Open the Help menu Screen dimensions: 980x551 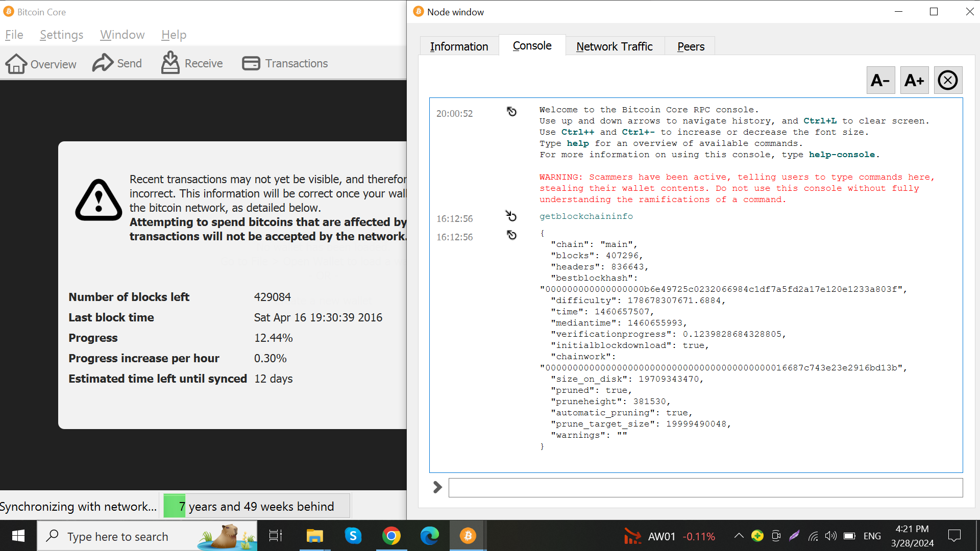[174, 35]
